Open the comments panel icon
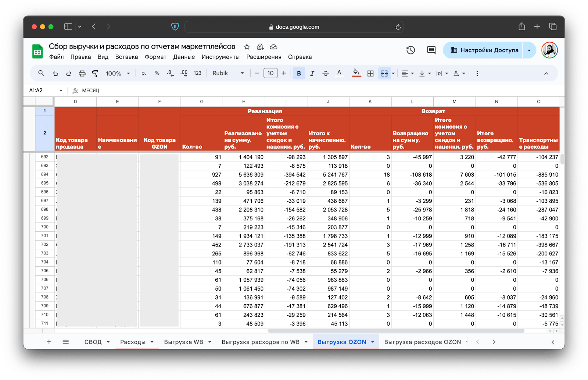This screenshot has height=380, width=588. click(431, 50)
